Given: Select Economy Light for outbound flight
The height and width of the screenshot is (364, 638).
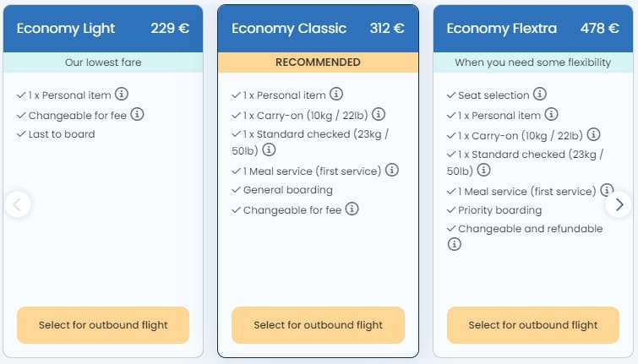Looking at the screenshot, I should [103, 325].
